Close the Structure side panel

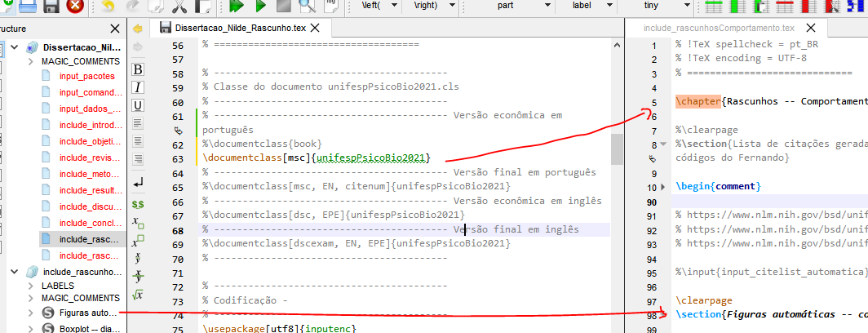(x=114, y=29)
